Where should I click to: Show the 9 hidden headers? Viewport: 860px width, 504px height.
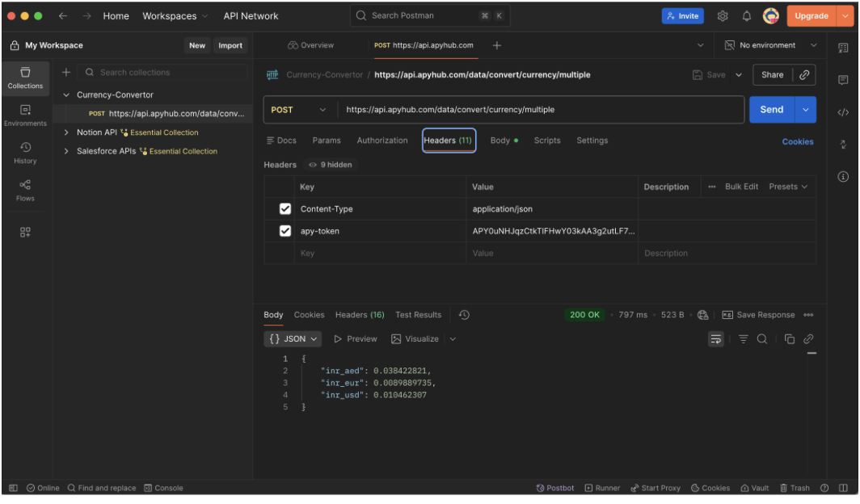point(330,165)
